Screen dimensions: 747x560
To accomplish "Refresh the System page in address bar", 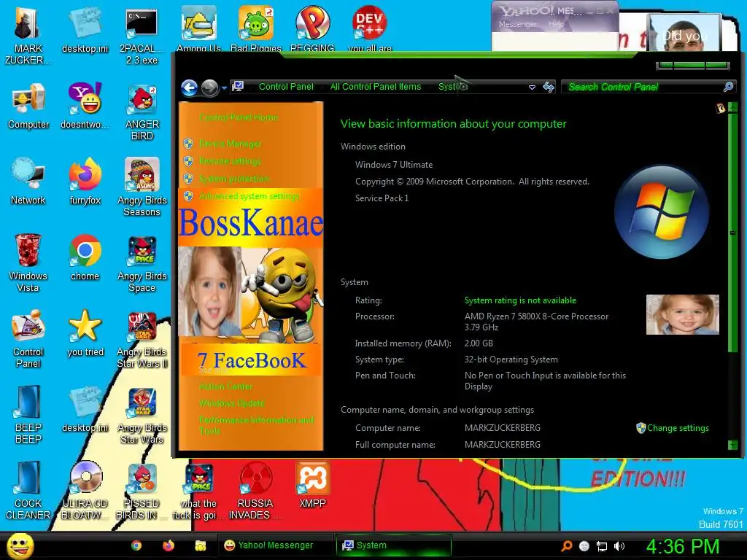I will point(549,87).
